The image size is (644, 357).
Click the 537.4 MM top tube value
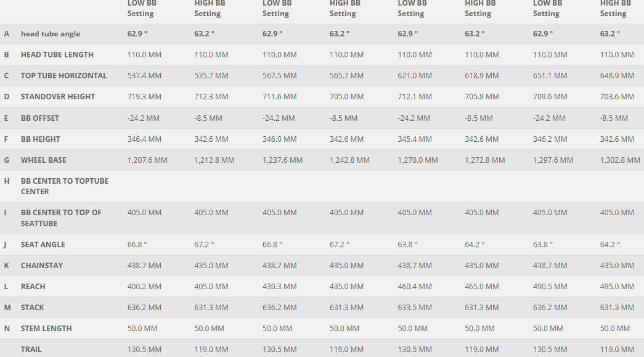click(144, 76)
